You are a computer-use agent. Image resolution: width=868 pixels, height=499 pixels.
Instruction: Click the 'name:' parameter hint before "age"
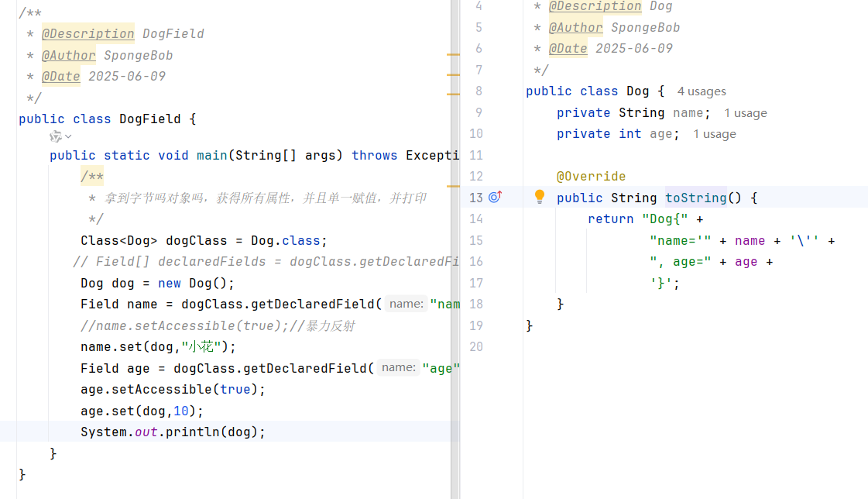[x=399, y=368]
